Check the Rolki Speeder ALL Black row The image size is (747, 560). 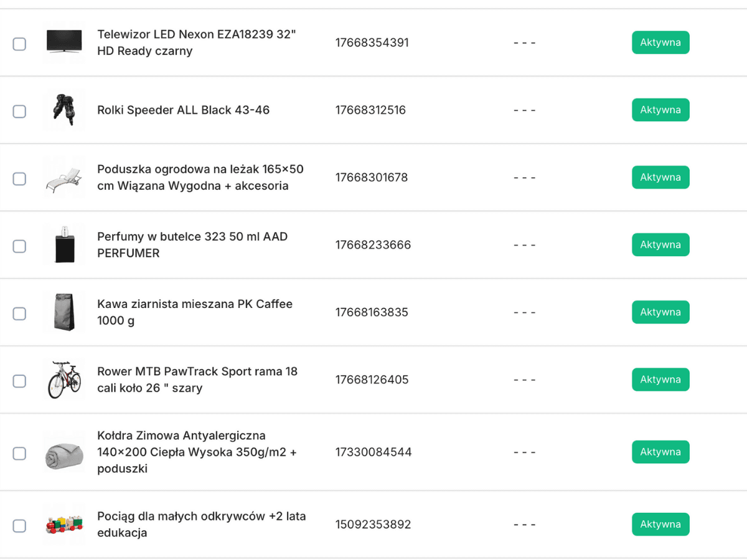tap(19, 111)
